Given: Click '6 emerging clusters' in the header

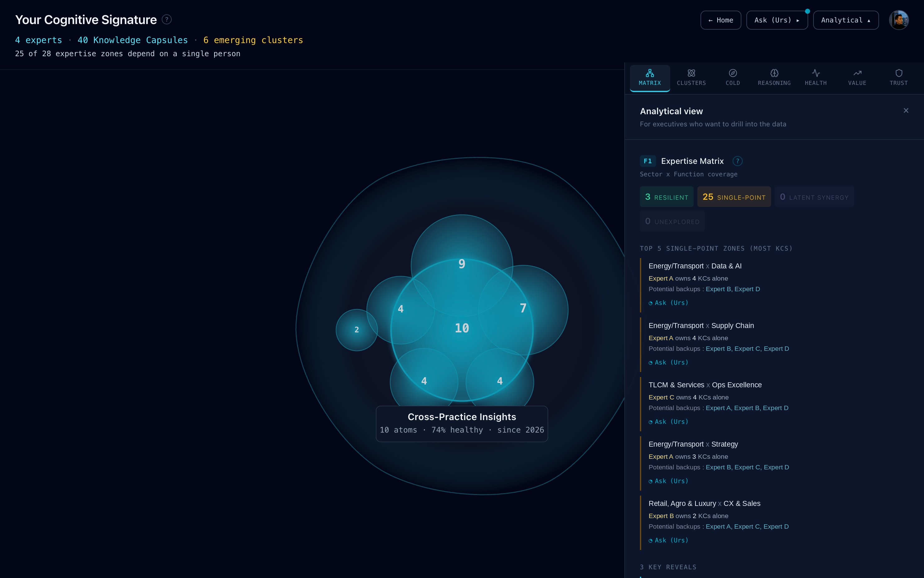Looking at the screenshot, I should point(253,40).
